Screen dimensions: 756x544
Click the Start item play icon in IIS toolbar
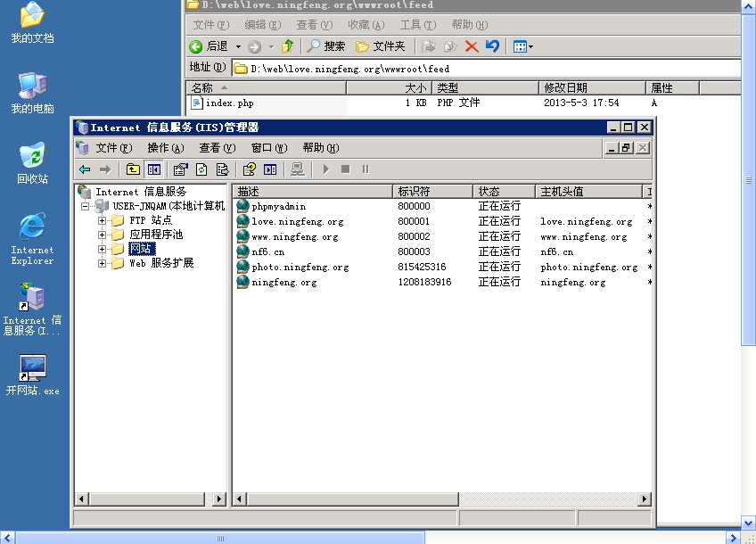[x=326, y=169]
